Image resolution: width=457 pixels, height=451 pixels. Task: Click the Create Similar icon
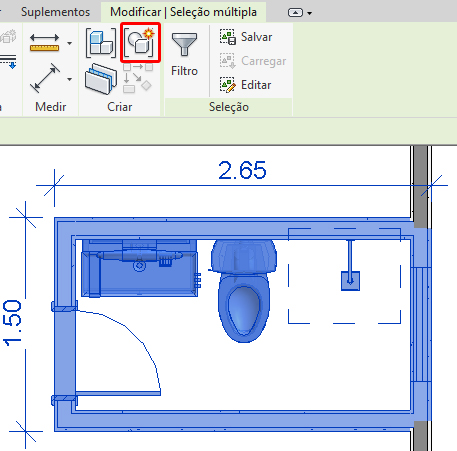coord(138,79)
